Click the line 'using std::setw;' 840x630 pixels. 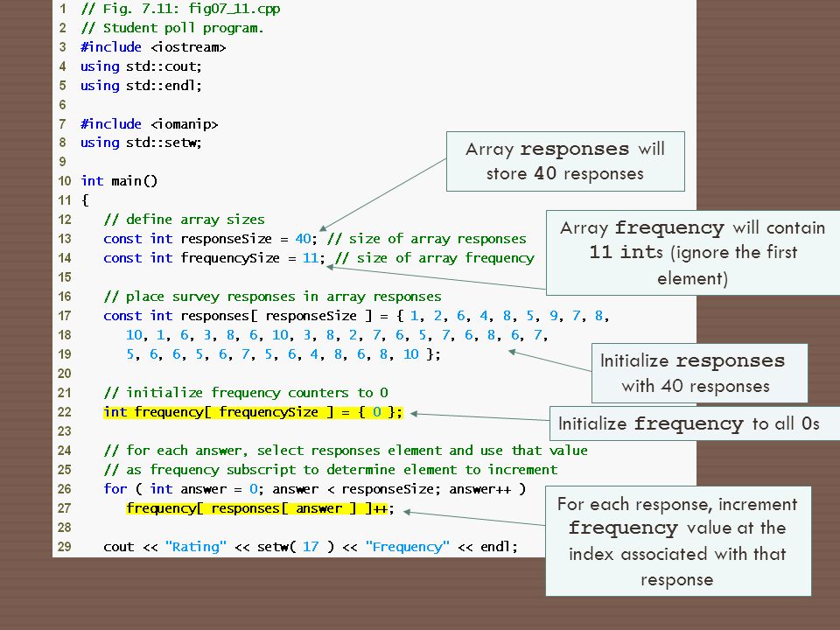click(141, 143)
